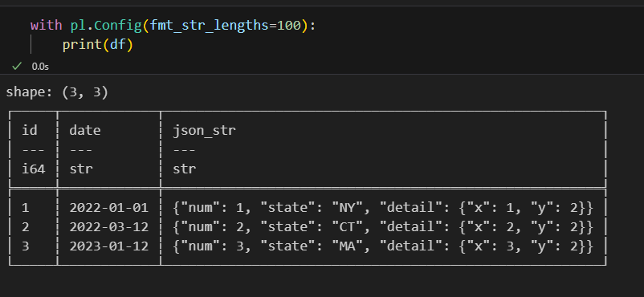This screenshot has height=297, width=644.
Task: Click the date cell 2022-03-12
Action: coord(108,227)
